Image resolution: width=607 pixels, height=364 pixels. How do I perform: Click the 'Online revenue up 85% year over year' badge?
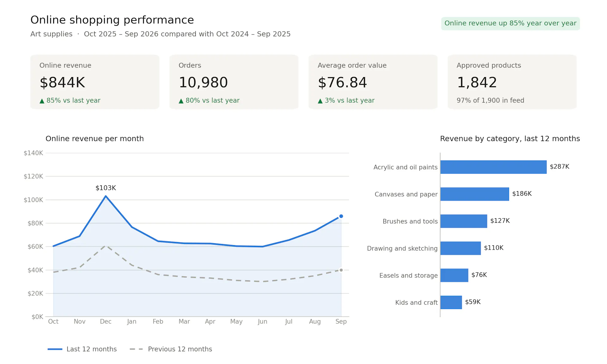pyautogui.click(x=510, y=23)
